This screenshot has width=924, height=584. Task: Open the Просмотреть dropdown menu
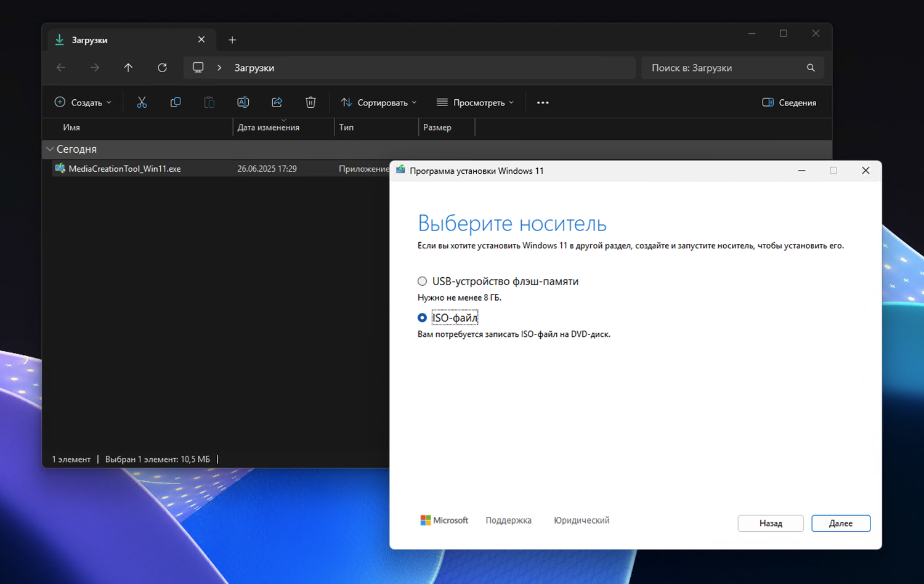(475, 102)
